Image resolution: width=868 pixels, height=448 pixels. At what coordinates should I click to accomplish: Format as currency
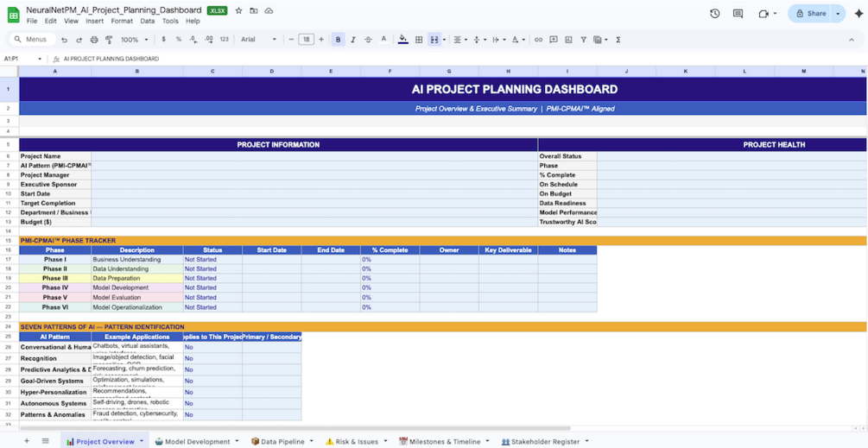pyautogui.click(x=163, y=40)
